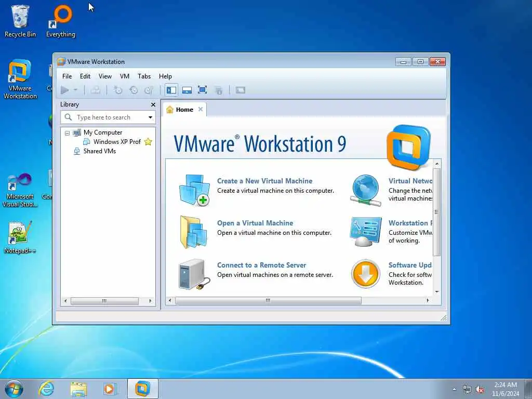This screenshot has width=532, height=399.
Task: Focus the Library search field
Action: coord(108,117)
